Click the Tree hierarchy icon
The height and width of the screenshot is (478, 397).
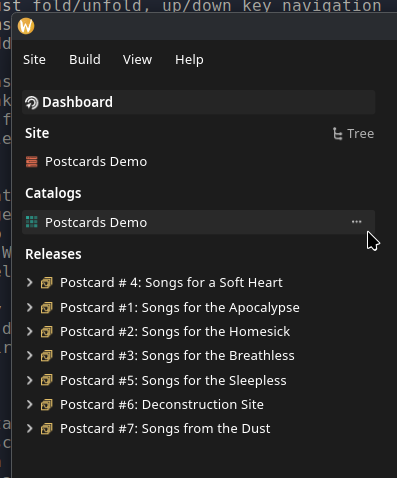coord(337,134)
